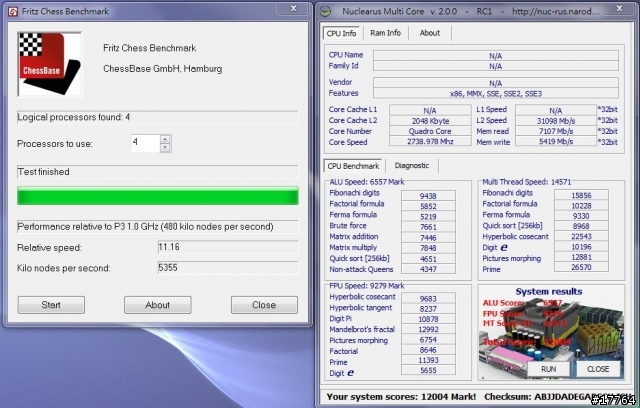Click the Core Speed 2738.978 Mhz value
The image size is (640, 408).
(x=430, y=142)
